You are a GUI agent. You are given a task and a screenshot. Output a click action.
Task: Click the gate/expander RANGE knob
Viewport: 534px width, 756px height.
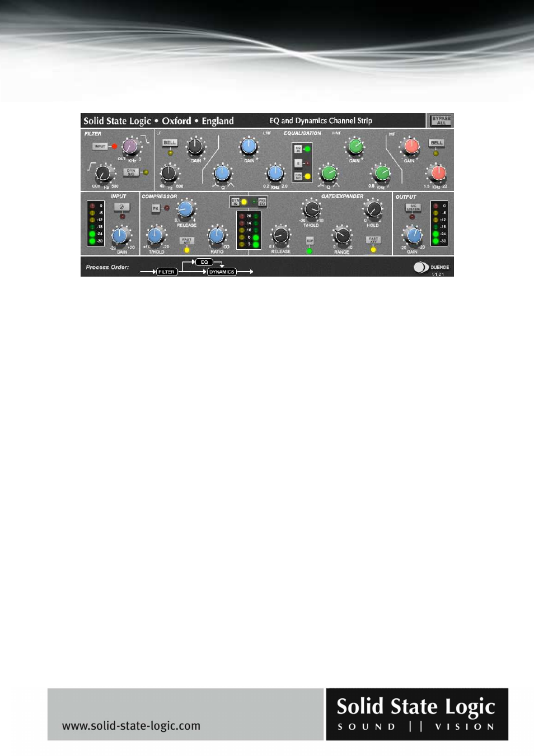click(342, 236)
